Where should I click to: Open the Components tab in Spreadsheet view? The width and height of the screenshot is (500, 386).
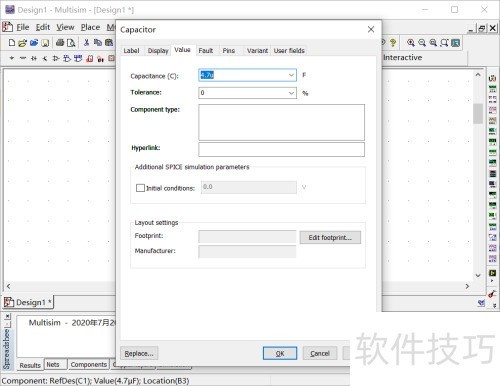[89, 364]
